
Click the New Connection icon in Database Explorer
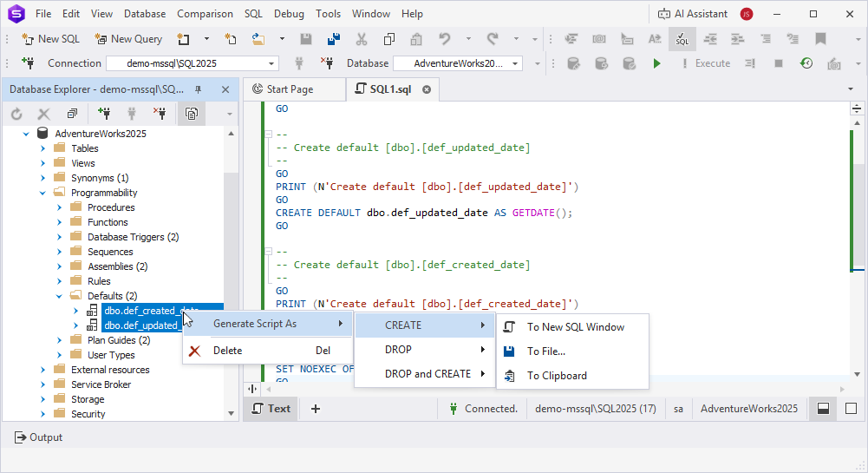click(103, 114)
